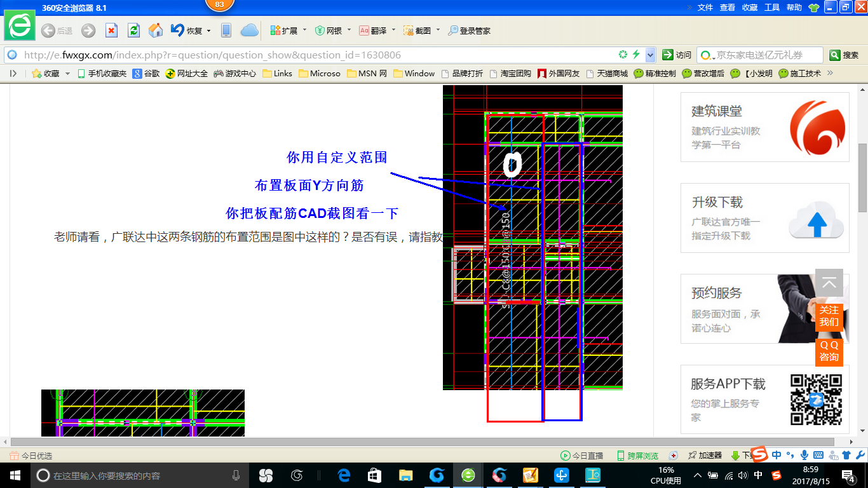
Task: Stop loading with the red X icon
Action: coord(111,30)
